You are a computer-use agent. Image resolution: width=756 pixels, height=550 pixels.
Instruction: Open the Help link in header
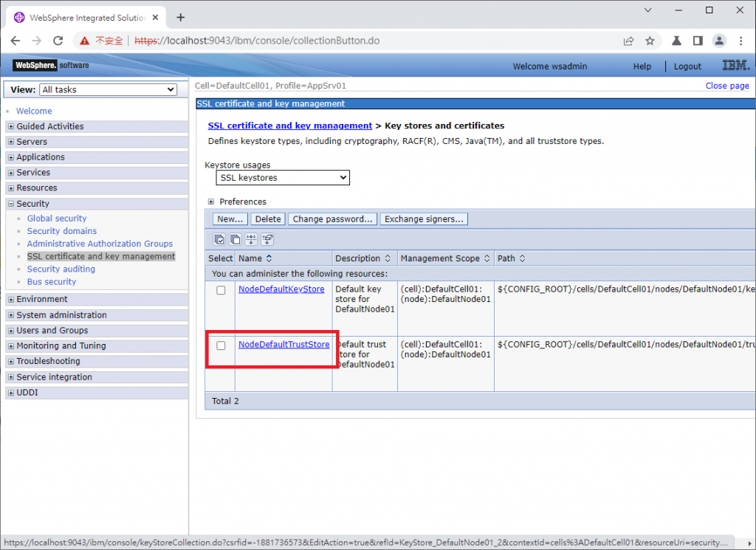pos(642,66)
